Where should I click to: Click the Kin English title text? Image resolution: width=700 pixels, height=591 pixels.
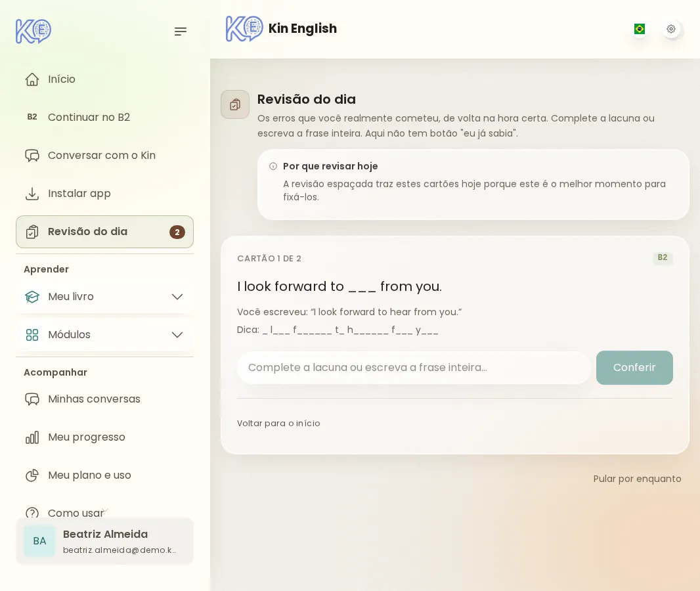coord(303,29)
